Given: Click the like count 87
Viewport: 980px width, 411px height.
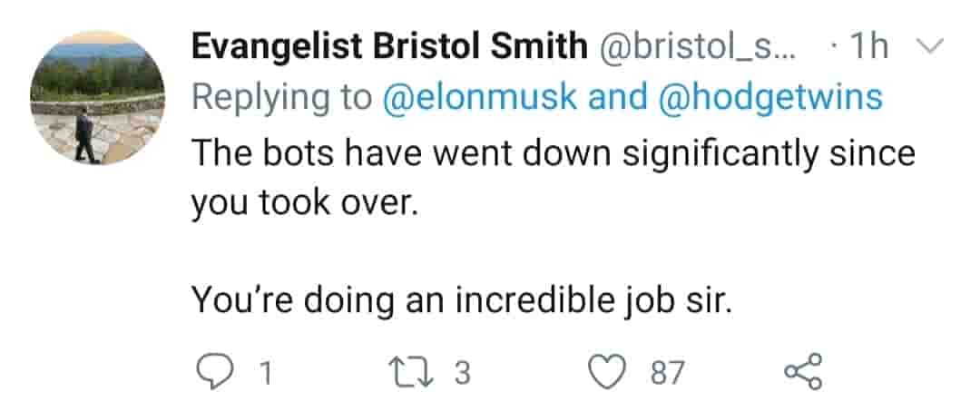Looking at the screenshot, I should coord(667,373).
